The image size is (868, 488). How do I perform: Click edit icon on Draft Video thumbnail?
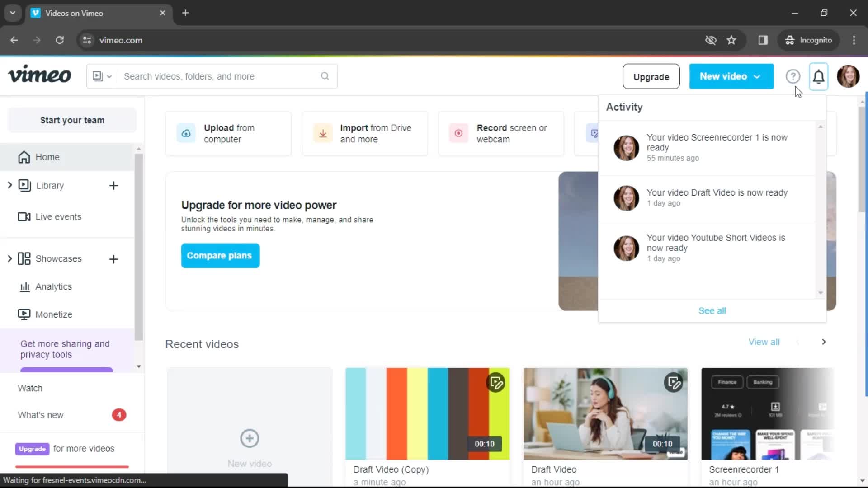click(674, 383)
